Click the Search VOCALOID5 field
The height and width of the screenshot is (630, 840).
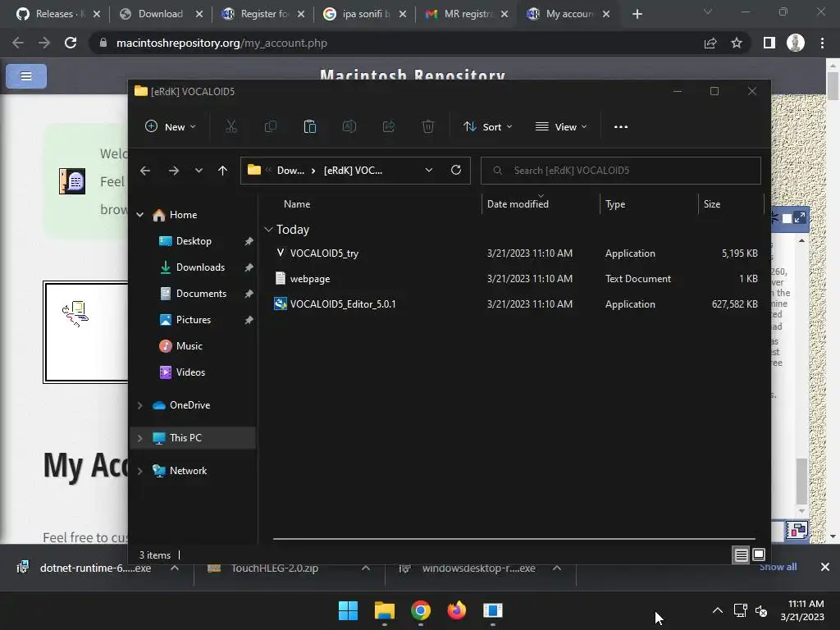click(621, 171)
